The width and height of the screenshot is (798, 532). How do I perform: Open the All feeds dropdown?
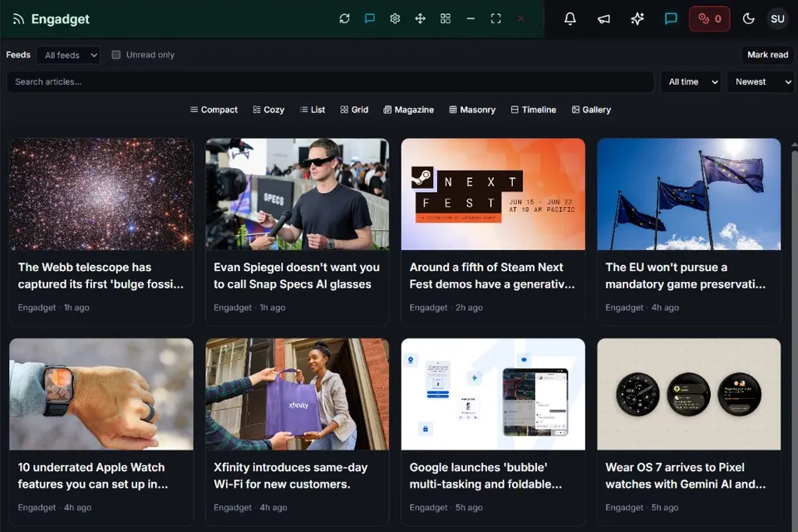(x=68, y=55)
